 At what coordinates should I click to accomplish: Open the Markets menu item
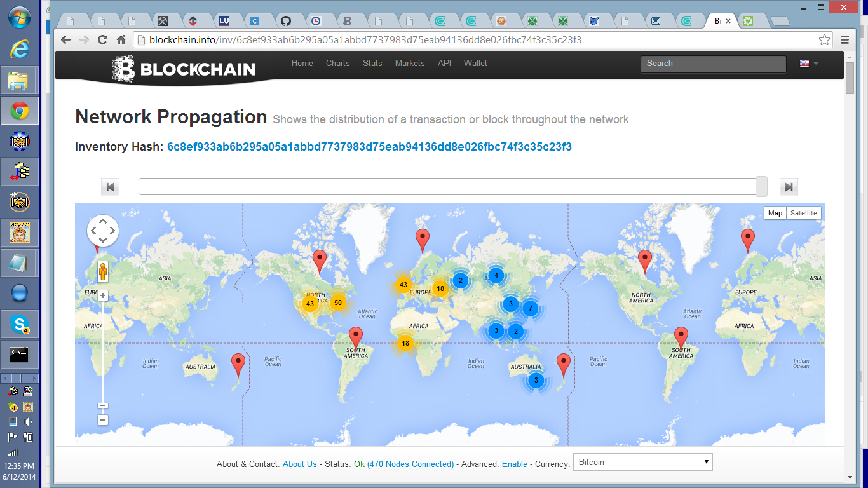tap(409, 63)
